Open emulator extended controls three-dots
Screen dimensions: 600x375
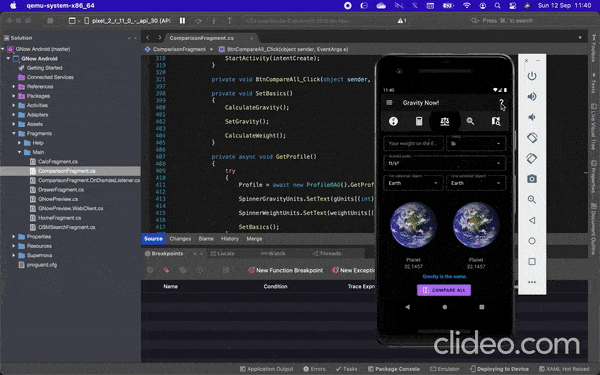click(532, 282)
